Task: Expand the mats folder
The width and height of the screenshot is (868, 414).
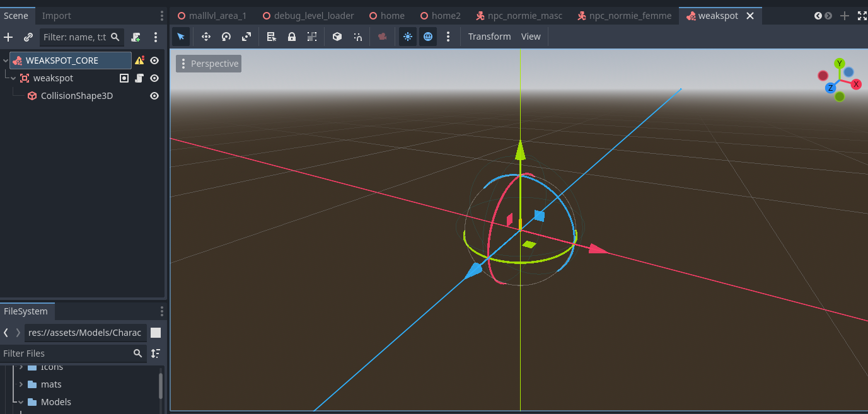Action: (x=21, y=384)
